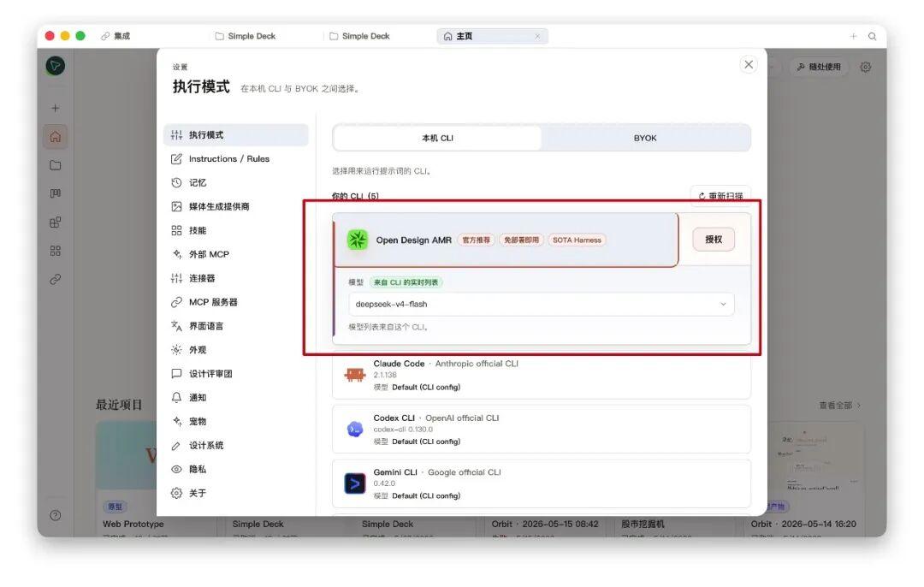Click the plus icon in left sidebar
The width and height of the screenshot is (924, 587).
click(56, 109)
